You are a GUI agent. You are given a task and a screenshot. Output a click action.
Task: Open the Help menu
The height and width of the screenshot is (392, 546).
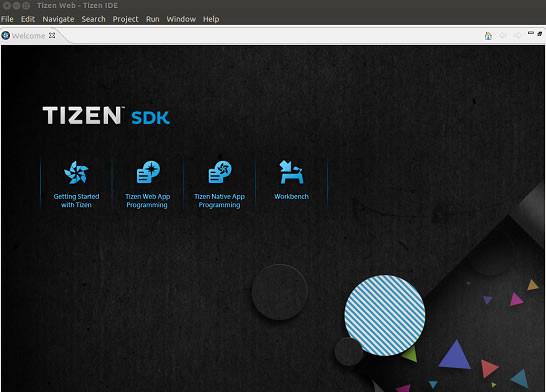211,19
